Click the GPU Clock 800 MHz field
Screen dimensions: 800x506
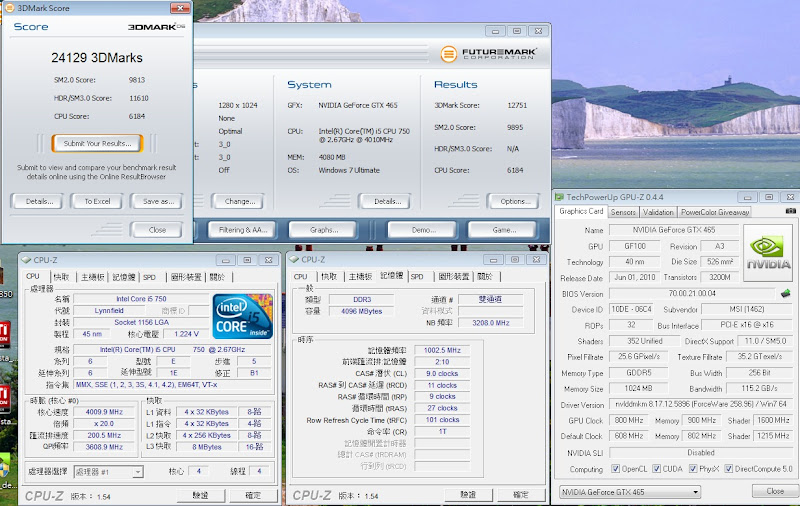(629, 420)
